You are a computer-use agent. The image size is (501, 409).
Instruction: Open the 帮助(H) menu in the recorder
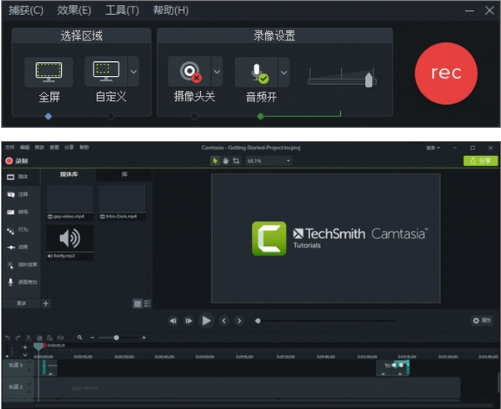coord(171,10)
